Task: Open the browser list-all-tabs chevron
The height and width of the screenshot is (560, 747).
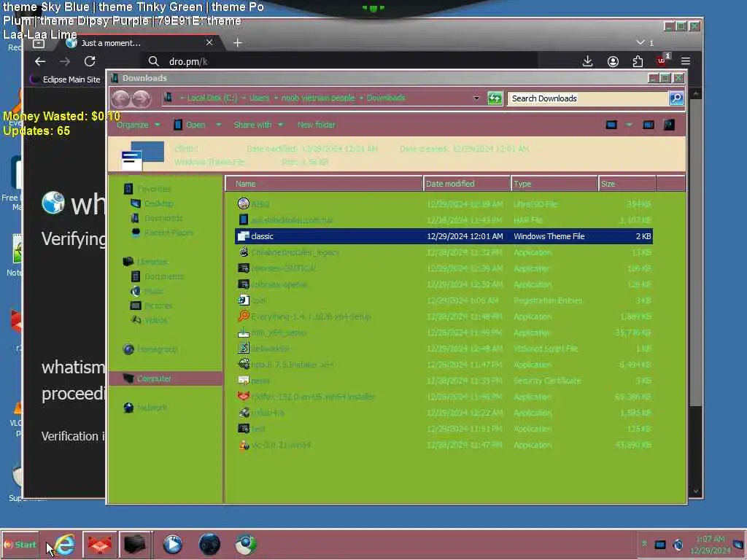Action: click(640, 43)
